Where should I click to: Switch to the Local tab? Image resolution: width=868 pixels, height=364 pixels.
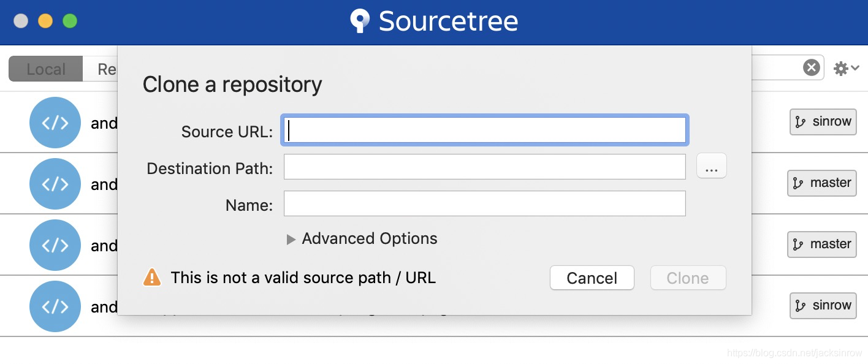(x=45, y=69)
